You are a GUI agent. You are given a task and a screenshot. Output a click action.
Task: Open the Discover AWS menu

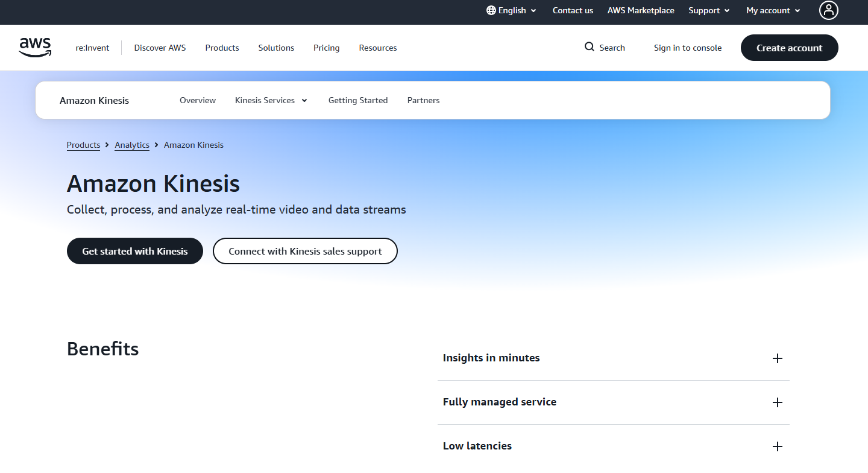tap(160, 48)
